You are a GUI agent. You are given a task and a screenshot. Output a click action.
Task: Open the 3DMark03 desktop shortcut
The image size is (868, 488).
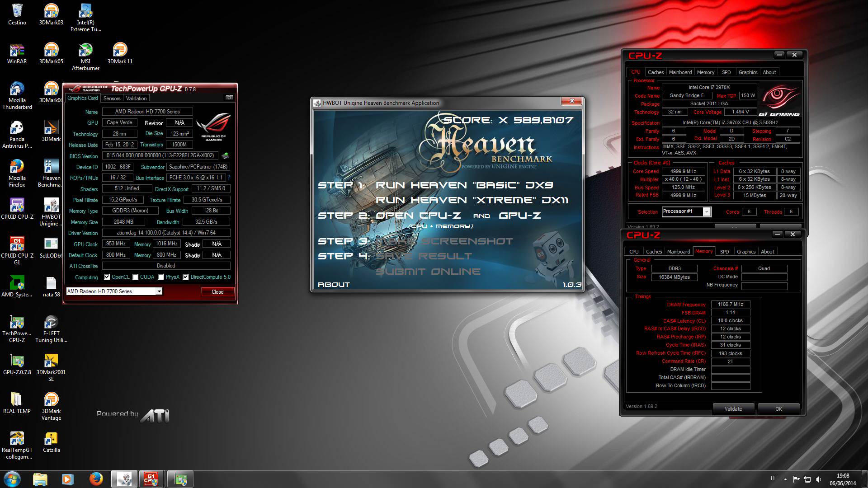click(x=51, y=14)
